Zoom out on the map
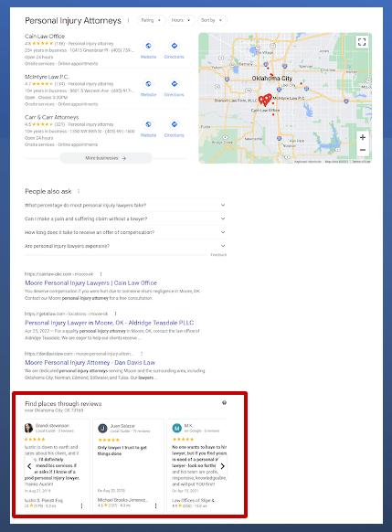Image resolution: width=392 pixels, height=532 pixels. (363, 150)
